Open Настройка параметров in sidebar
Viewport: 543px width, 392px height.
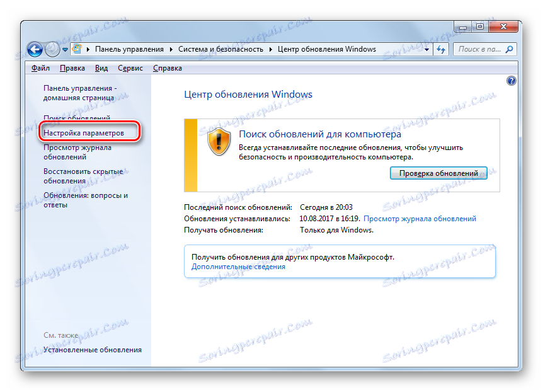pyautogui.click(x=83, y=133)
